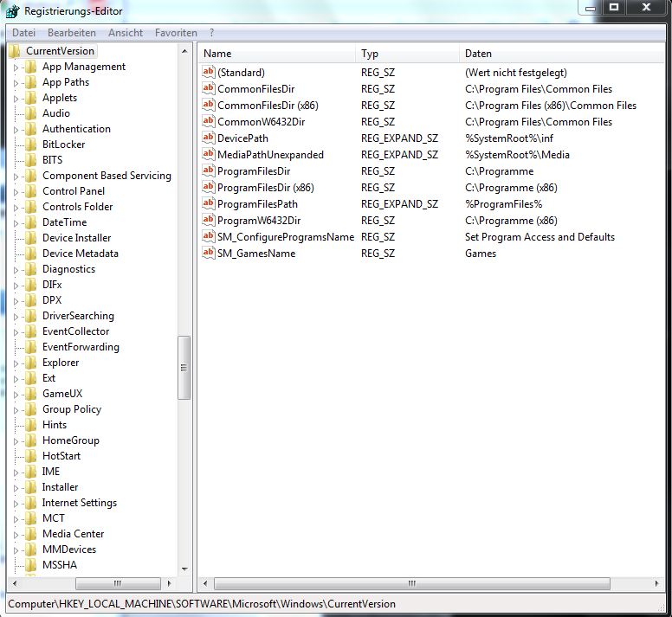Select the Applets key label
Image resolution: width=672 pixels, height=617 pixels.
[x=60, y=98]
